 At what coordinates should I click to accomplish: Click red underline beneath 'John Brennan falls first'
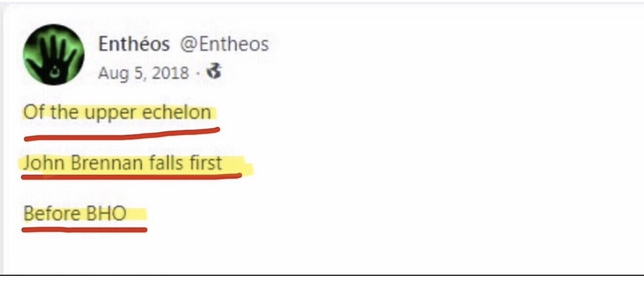tap(131, 177)
